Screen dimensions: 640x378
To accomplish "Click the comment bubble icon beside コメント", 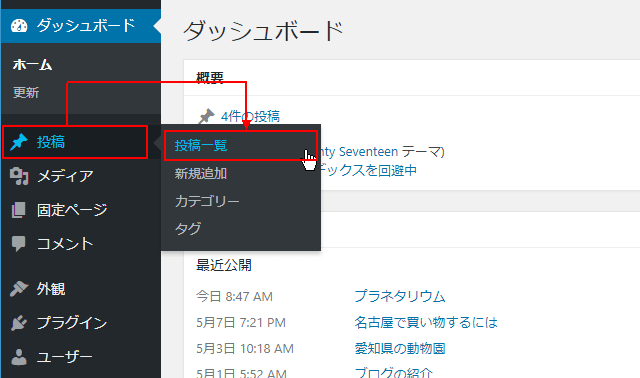I will tap(18, 244).
